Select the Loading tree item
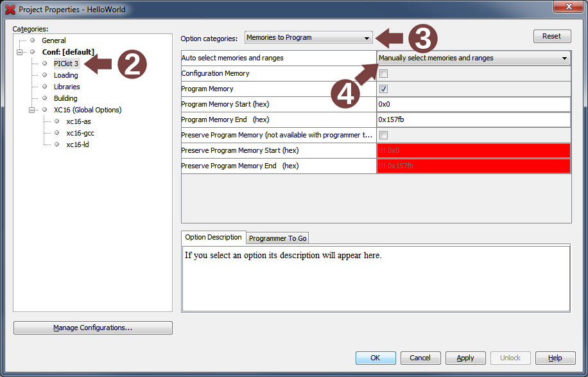Image resolution: width=588 pixels, height=377 pixels. (x=65, y=75)
